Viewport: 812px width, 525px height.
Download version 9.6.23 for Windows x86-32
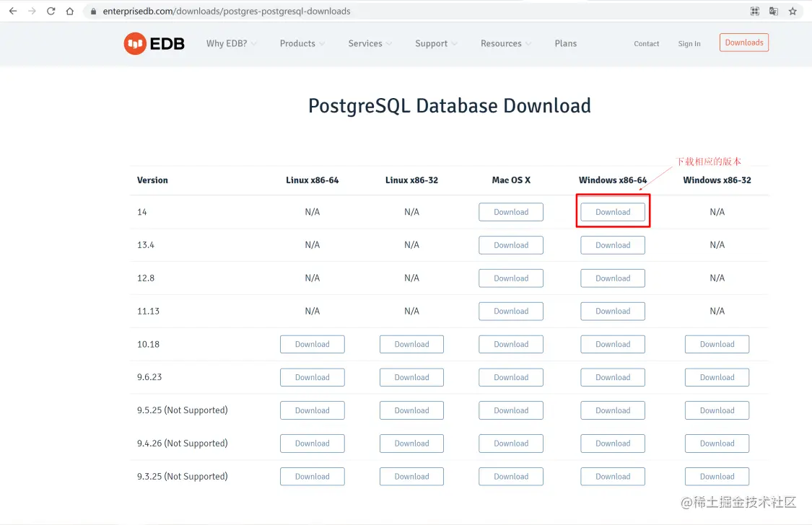tap(717, 378)
